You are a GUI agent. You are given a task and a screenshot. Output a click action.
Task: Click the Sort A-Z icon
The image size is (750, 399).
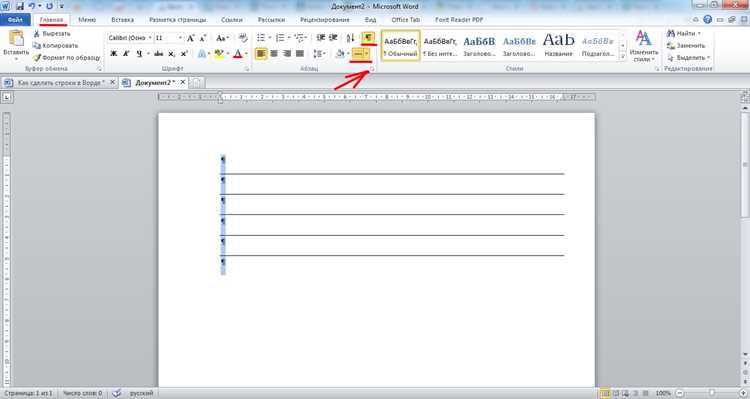350,38
